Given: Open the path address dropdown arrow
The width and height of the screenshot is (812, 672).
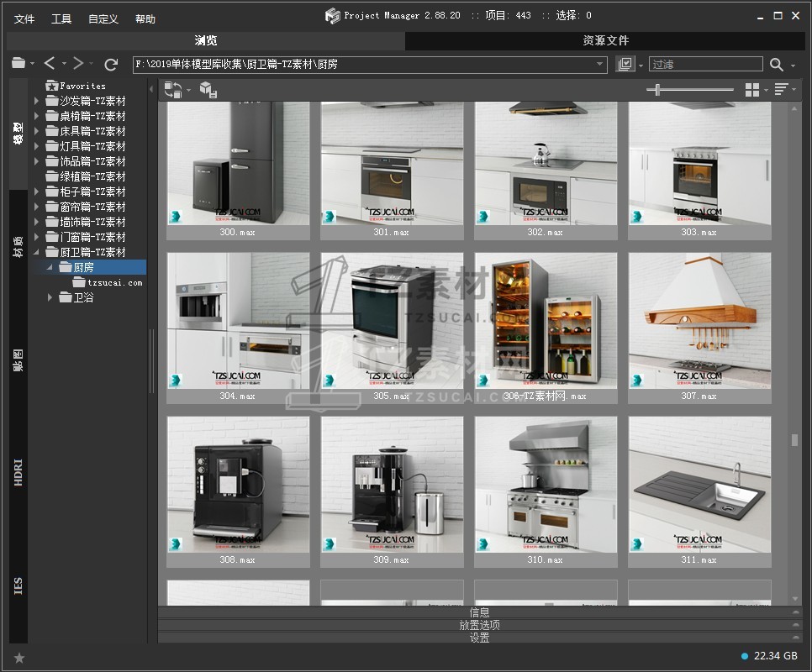Looking at the screenshot, I should click(600, 65).
